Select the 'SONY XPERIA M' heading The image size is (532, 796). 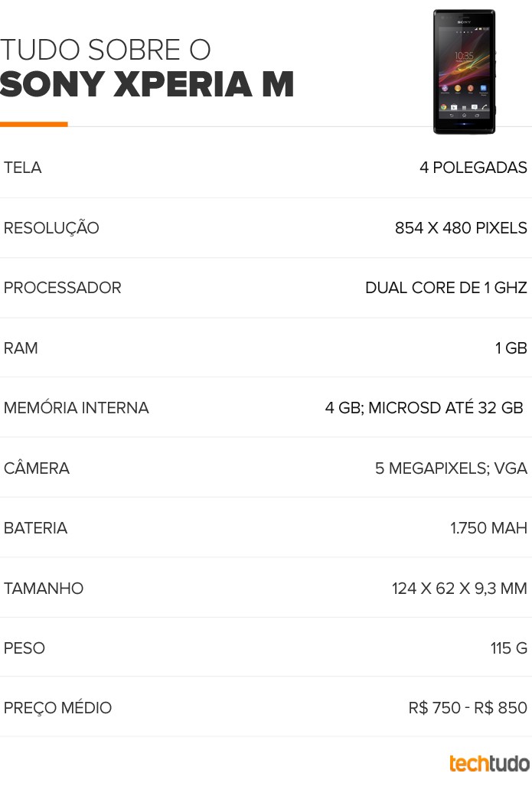tap(147, 84)
